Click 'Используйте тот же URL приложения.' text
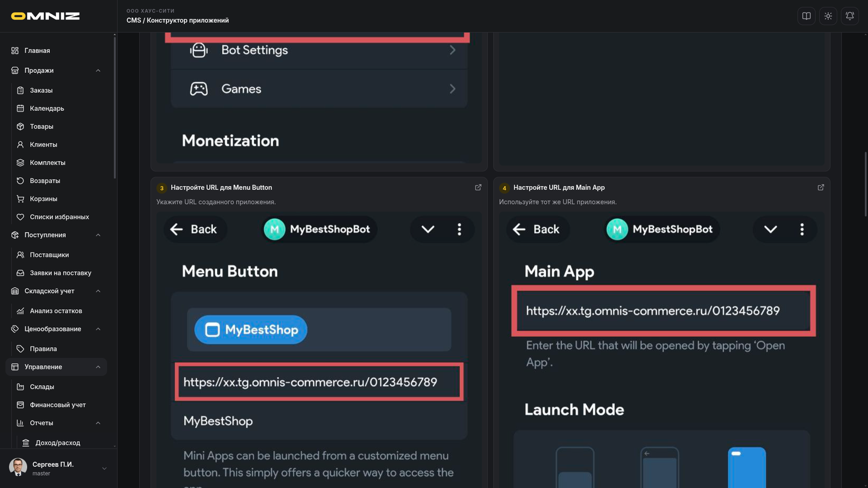Screen dimensions: 868x488 pos(558,202)
